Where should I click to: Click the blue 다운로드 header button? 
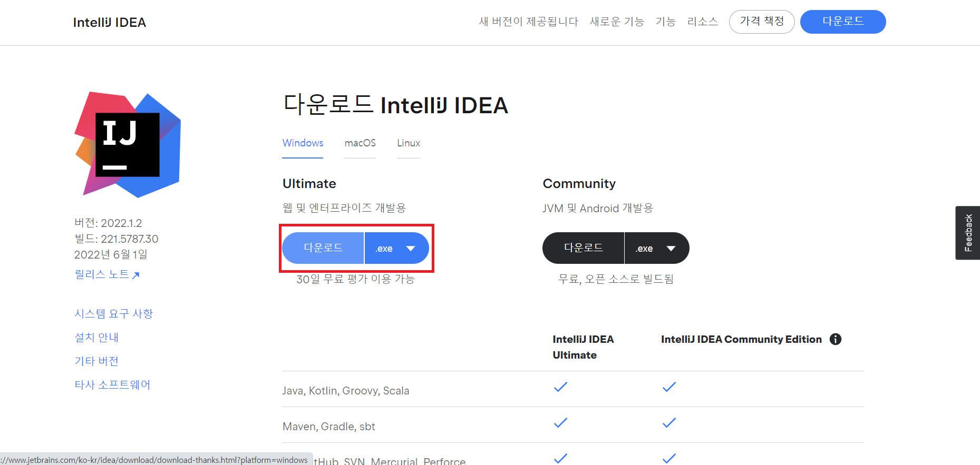click(x=843, y=22)
